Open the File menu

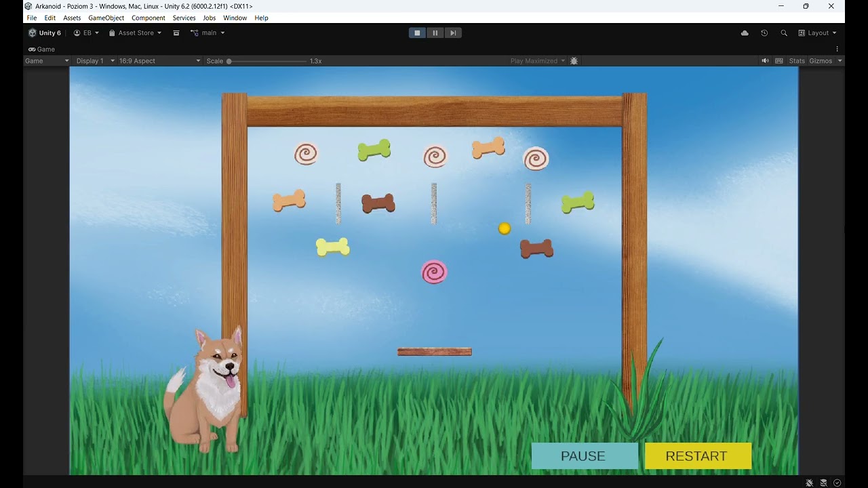(32, 18)
